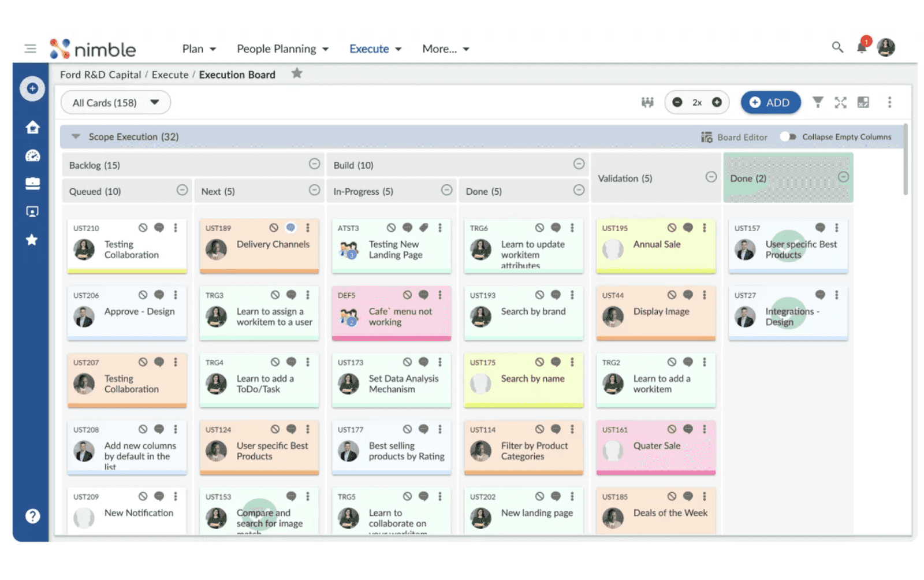The width and height of the screenshot is (924, 580).
Task: Increase card zoom with the plus stepper
Action: point(716,102)
